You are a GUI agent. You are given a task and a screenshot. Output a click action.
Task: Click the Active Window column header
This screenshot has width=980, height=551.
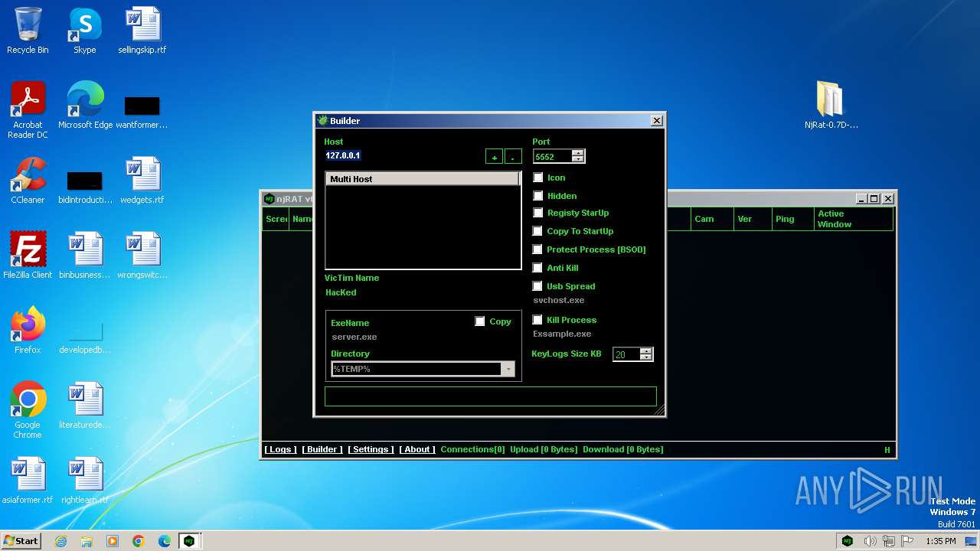point(853,219)
